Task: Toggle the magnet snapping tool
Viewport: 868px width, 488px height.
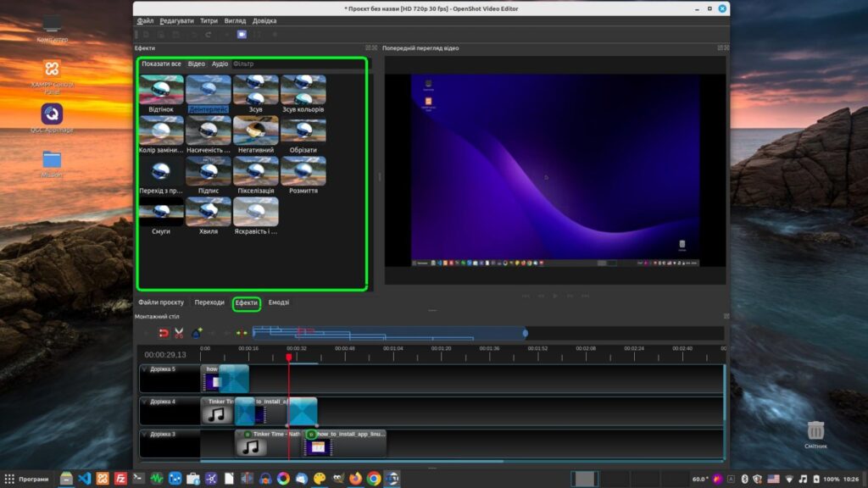Action: [x=164, y=333]
